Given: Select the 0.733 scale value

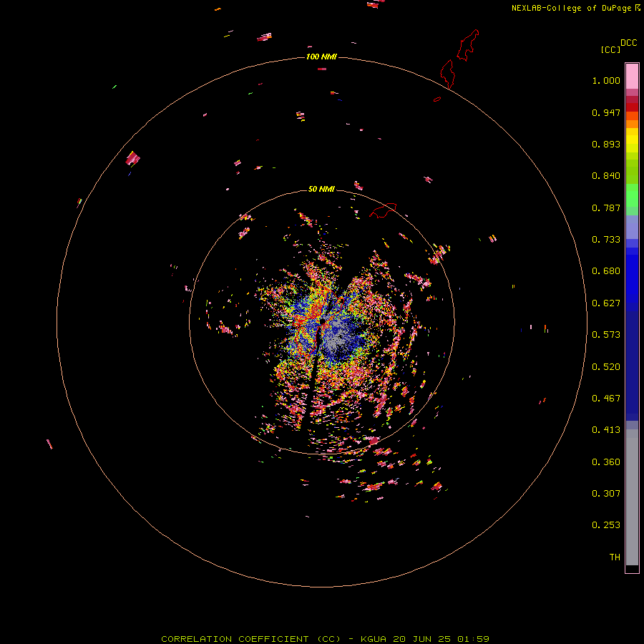Looking at the screenshot, I should click(x=606, y=240).
